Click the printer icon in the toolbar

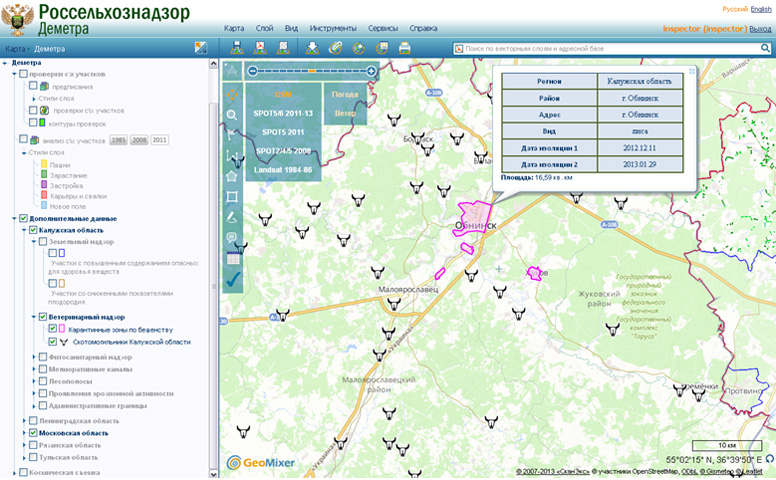[405, 48]
